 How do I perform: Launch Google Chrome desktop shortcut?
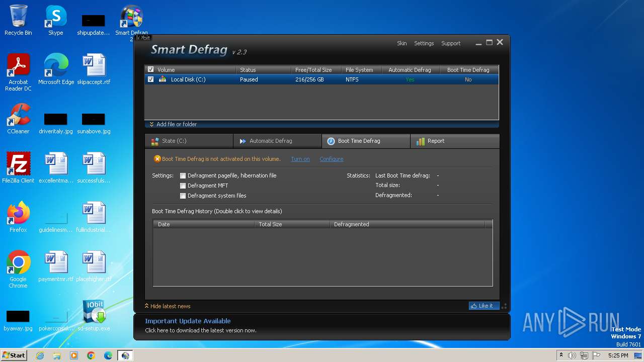coord(18,269)
